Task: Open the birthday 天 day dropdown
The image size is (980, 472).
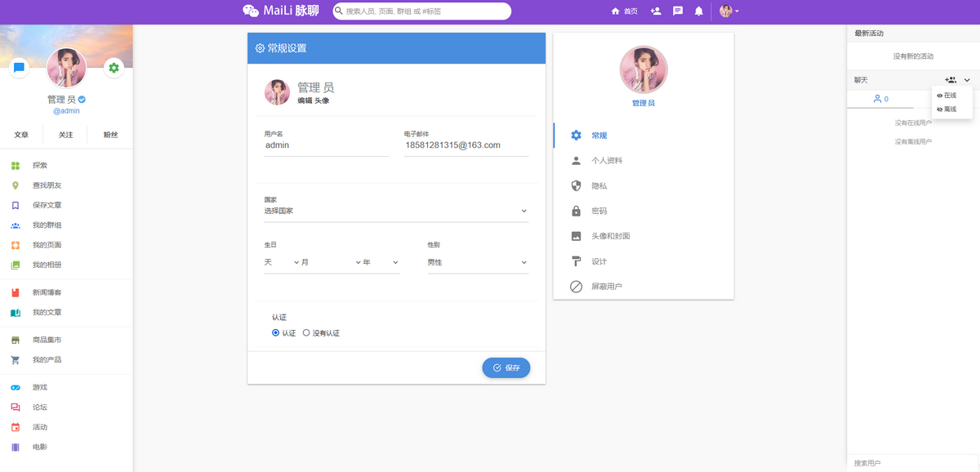Action: coord(282,262)
